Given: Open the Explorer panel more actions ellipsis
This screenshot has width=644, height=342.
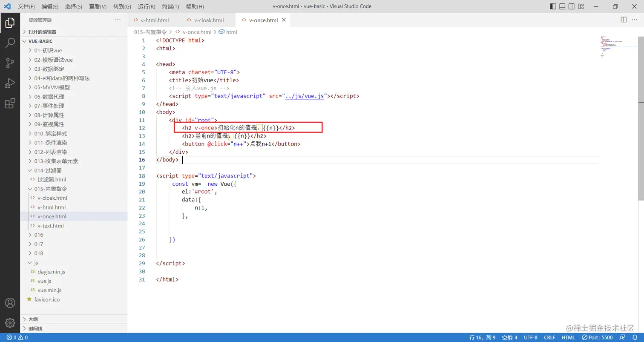Looking at the screenshot, I should tap(118, 20).
